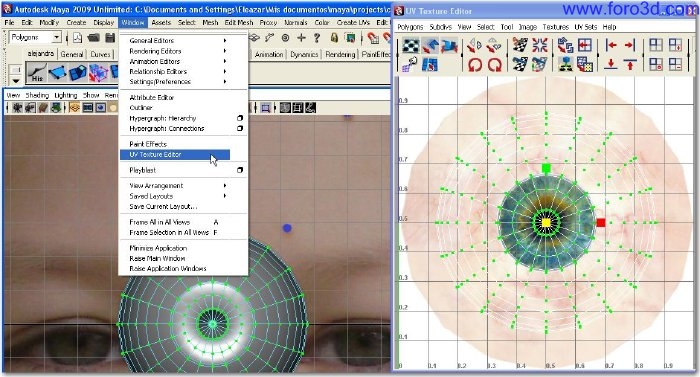
Task: Click the checkered texture display icon in UV editor
Action: click(411, 45)
